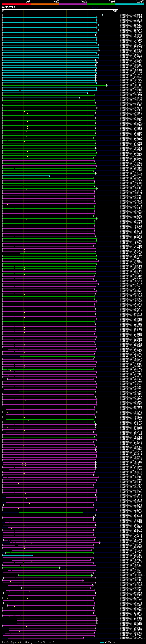Click the UniRef100_D0A1B5 label

131,113
